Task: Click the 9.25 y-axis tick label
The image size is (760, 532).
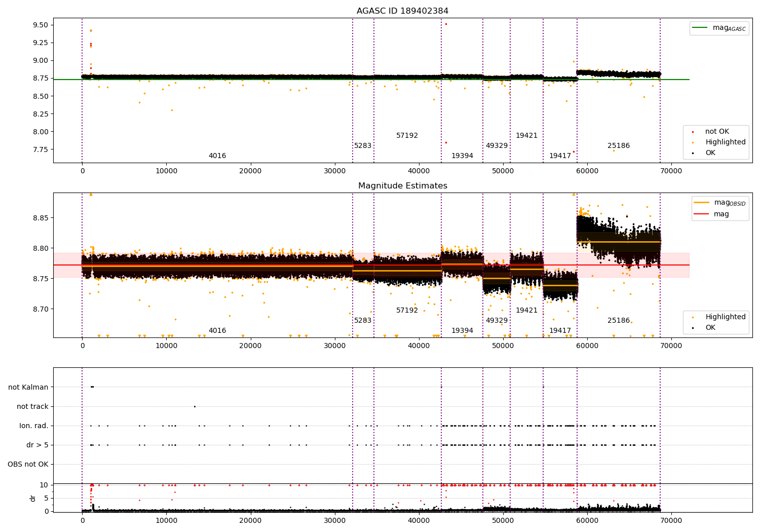Action: tap(41, 43)
